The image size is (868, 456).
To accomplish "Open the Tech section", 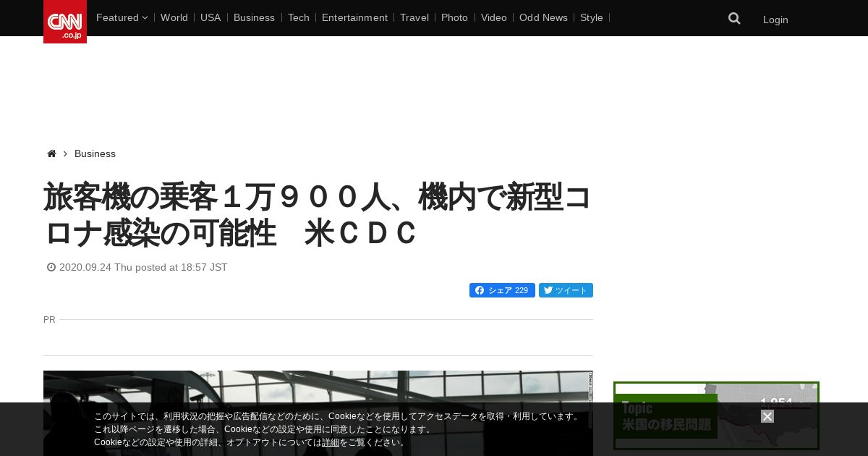I will click(x=298, y=17).
